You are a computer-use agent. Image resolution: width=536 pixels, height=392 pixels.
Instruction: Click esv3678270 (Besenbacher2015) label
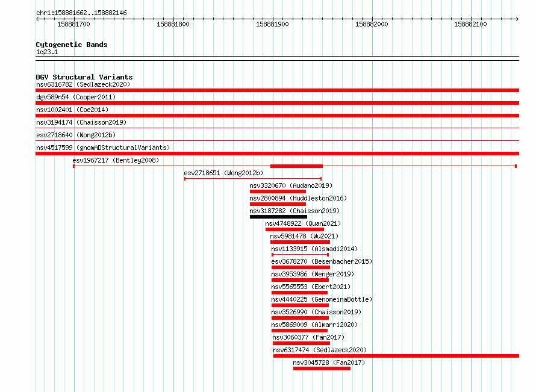pyautogui.click(x=322, y=261)
